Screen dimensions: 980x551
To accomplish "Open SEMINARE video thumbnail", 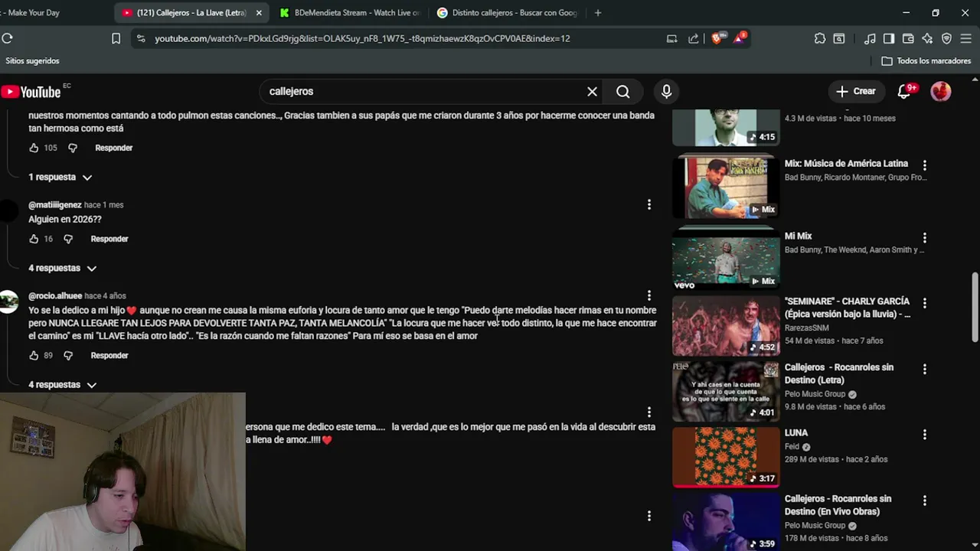I will coord(726,326).
